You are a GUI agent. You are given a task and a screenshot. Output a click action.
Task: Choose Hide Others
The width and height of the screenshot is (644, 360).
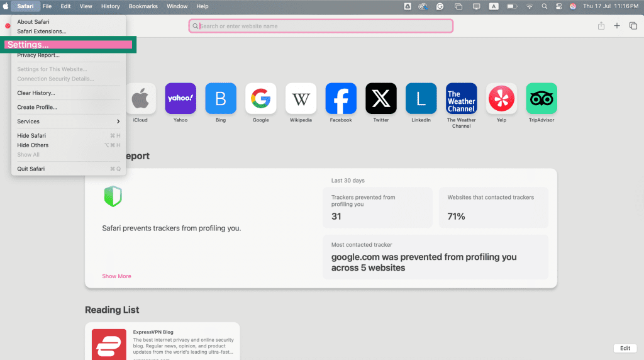[69, 145]
